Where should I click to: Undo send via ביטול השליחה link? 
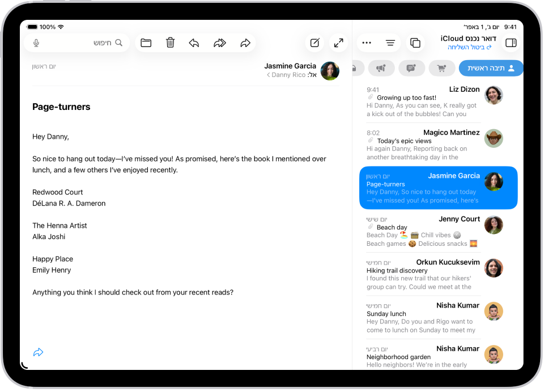click(469, 47)
